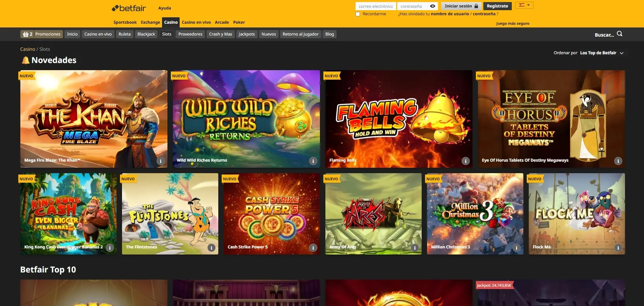Tick the Recordarme checkbox
644x306 pixels.
click(x=358, y=14)
